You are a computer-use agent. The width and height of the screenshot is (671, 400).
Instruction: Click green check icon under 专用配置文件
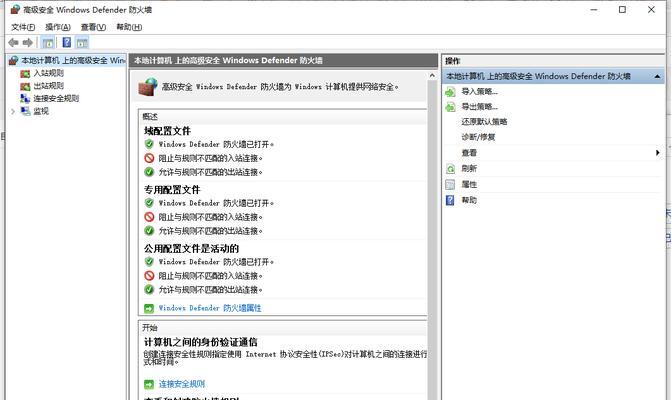149,231
